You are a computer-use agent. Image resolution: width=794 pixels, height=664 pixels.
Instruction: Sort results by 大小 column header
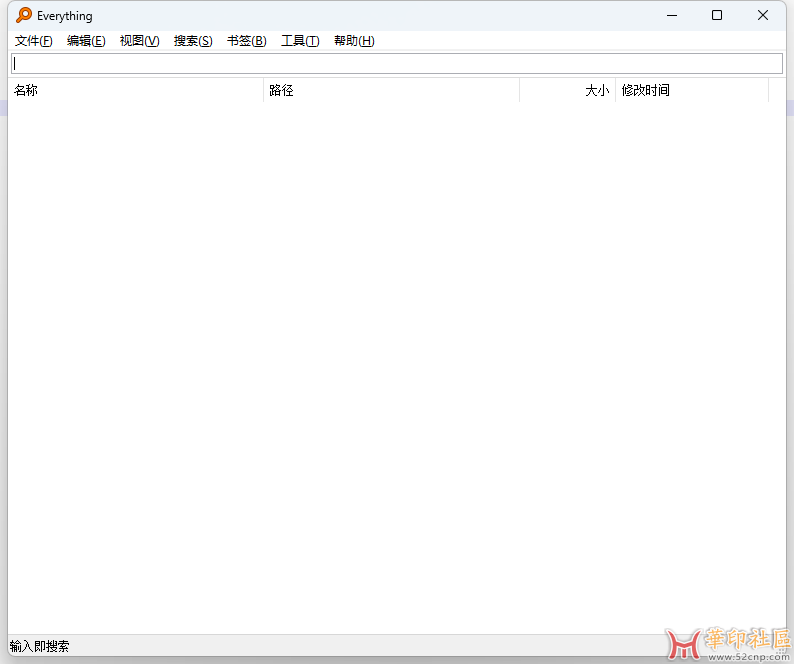[568, 90]
